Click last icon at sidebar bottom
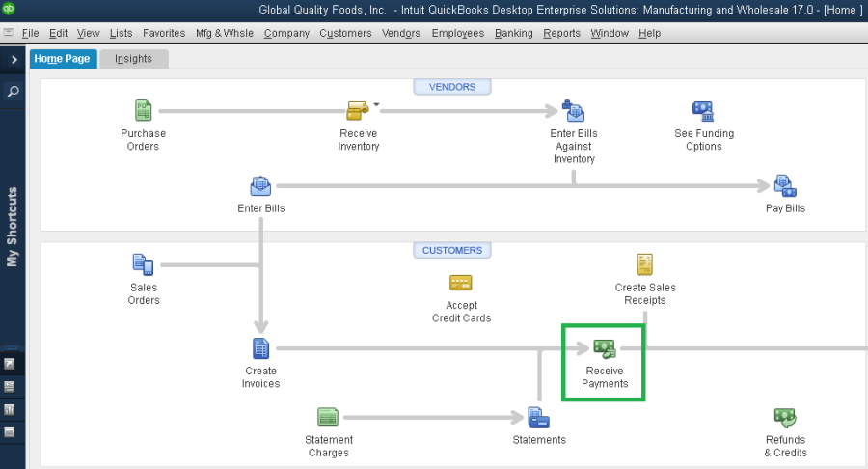 [x=10, y=432]
